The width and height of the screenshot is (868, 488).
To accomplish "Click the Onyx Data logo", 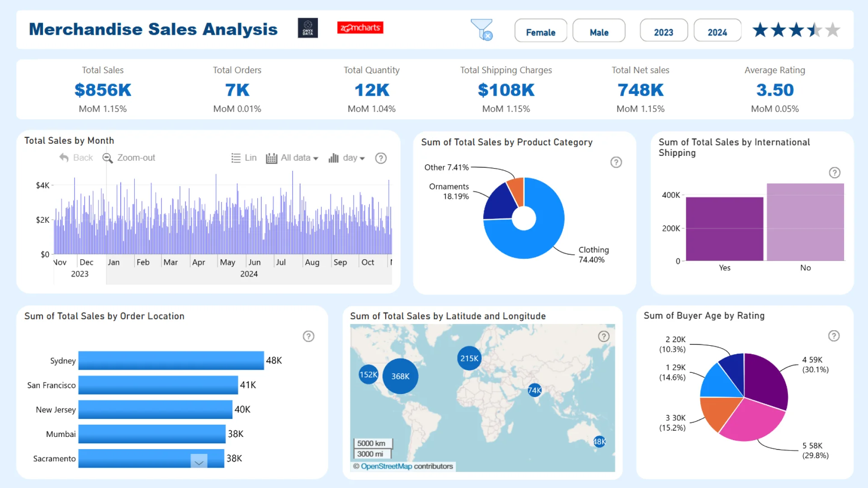I will [x=308, y=28].
